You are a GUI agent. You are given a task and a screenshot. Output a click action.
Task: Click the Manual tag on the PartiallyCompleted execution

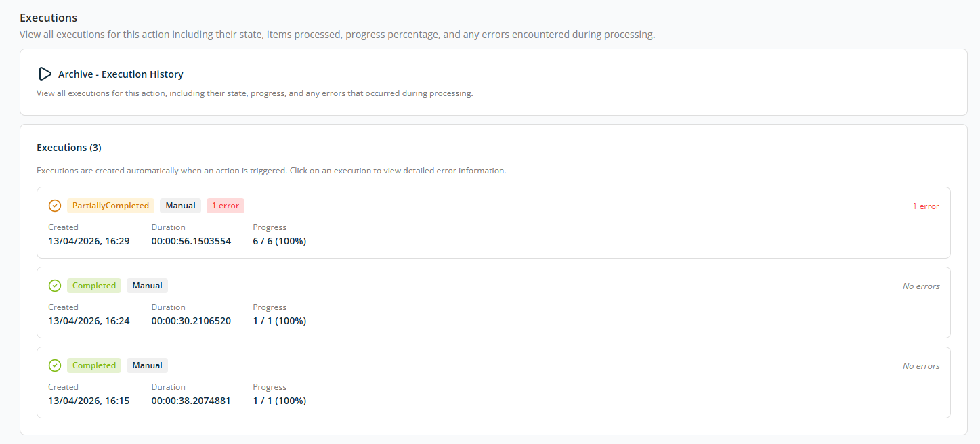click(181, 206)
